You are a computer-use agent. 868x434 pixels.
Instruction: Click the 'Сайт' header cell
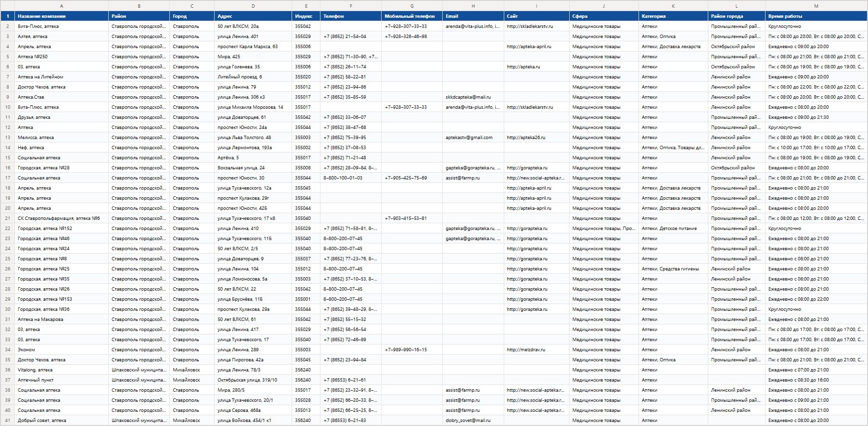click(536, 16)
